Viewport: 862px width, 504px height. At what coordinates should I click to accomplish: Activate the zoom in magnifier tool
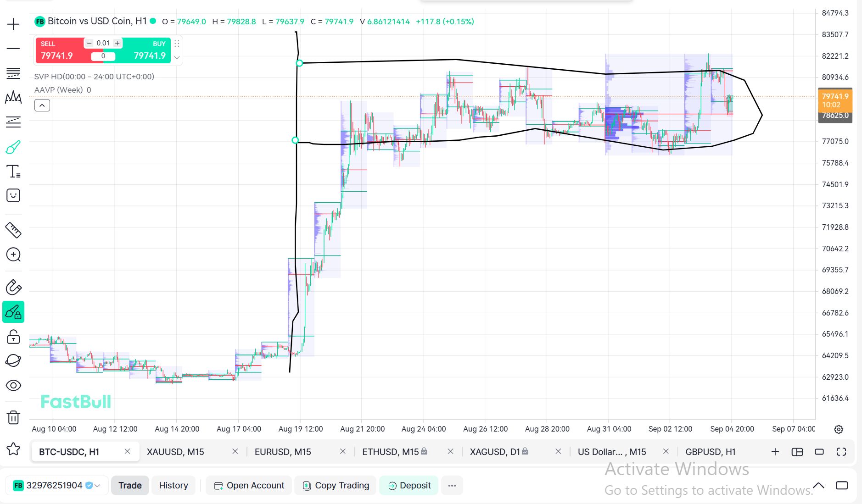(x=13, y=255)
